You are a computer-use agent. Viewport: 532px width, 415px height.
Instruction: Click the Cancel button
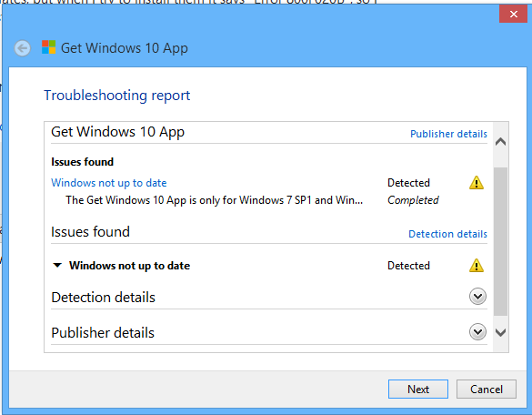pyautogui.click(x=487, y=390)
